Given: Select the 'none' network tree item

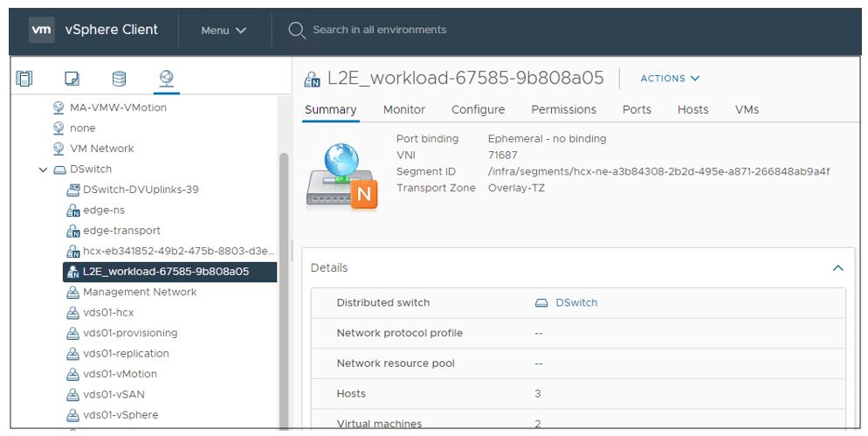Looking at the screenshot, I should (82, 128).
